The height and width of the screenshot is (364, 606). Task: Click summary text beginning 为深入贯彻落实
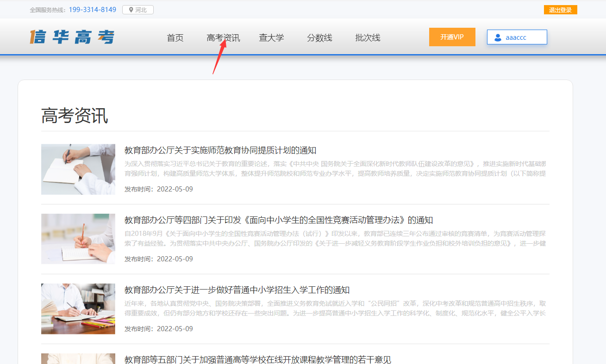(335, 169)
